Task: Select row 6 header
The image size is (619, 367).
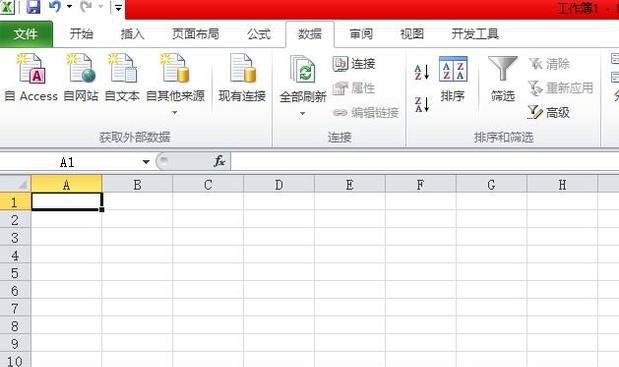Action: [15, 290]
